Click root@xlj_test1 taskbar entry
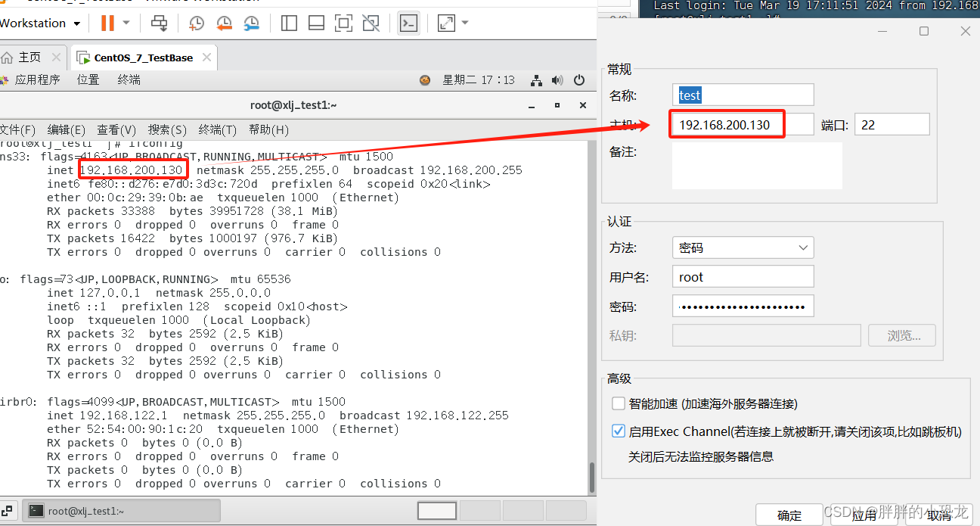 point(121,511)
